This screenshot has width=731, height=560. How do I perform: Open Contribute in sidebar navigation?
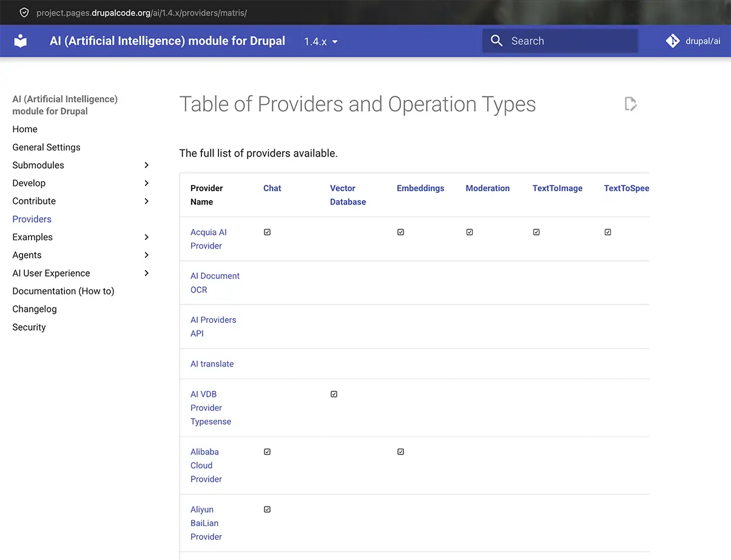[x=34, y=201]
